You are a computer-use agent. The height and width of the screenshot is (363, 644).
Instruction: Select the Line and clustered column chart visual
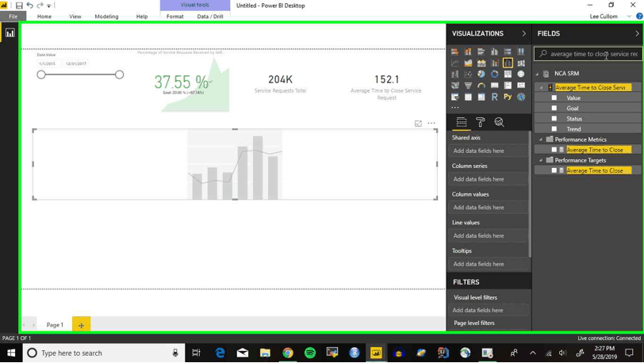pyautogui.click(x=508, y=63)
